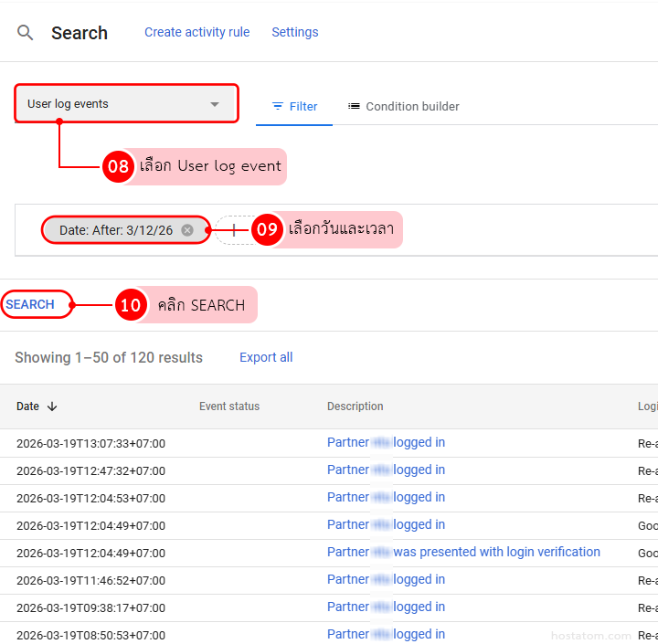Click the Event status column header
The width and height of the screenshot is (658, 644).
pos(229,406)
